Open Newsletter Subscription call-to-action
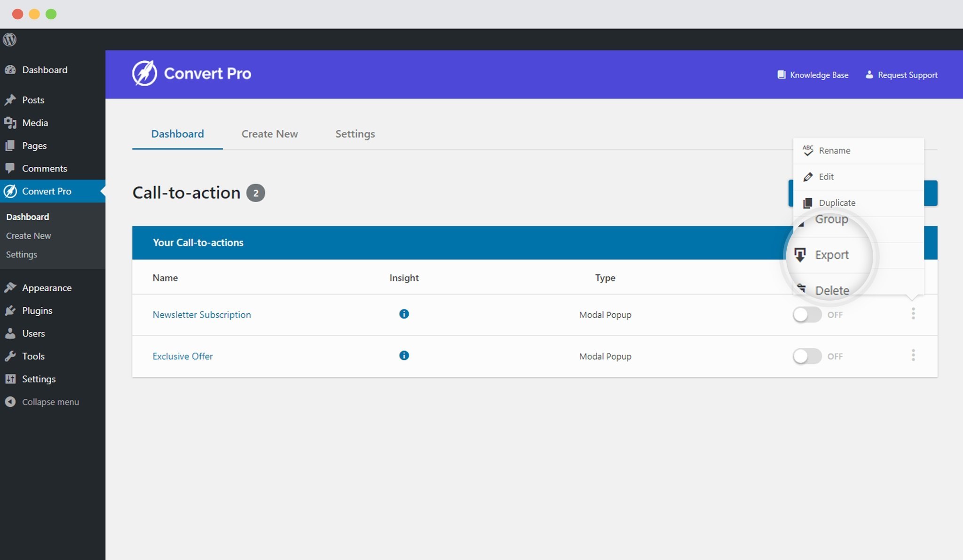The width and height of the screenshot is (963, 560). pos(202,315)
